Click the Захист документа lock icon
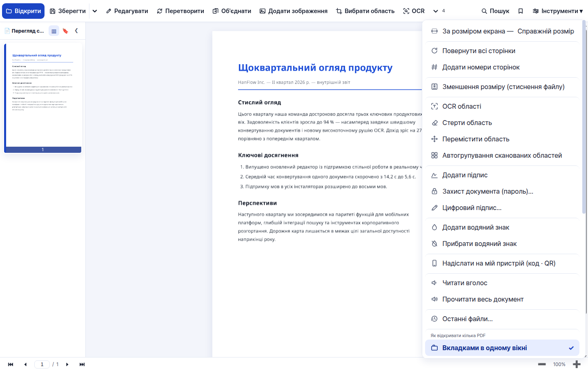 pyautogui.click(x=434, y=191)
